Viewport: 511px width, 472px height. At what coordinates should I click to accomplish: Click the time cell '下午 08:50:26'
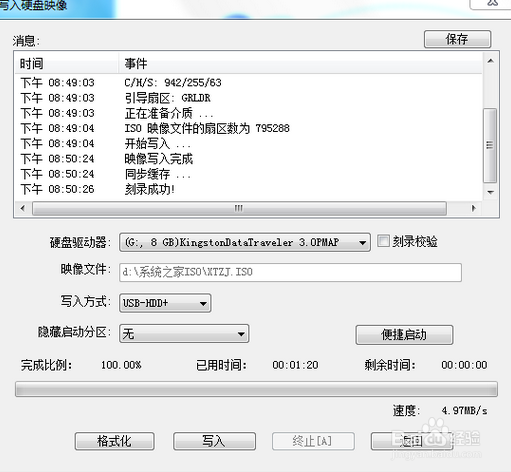coord(57,189)
